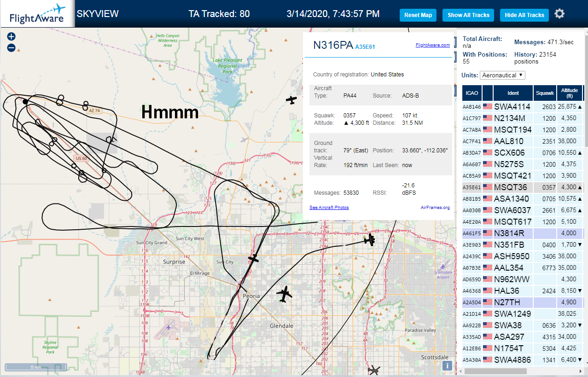Select SWA38 aircraft row
Viewport: 588px width, 377px height.
(523, 325)
